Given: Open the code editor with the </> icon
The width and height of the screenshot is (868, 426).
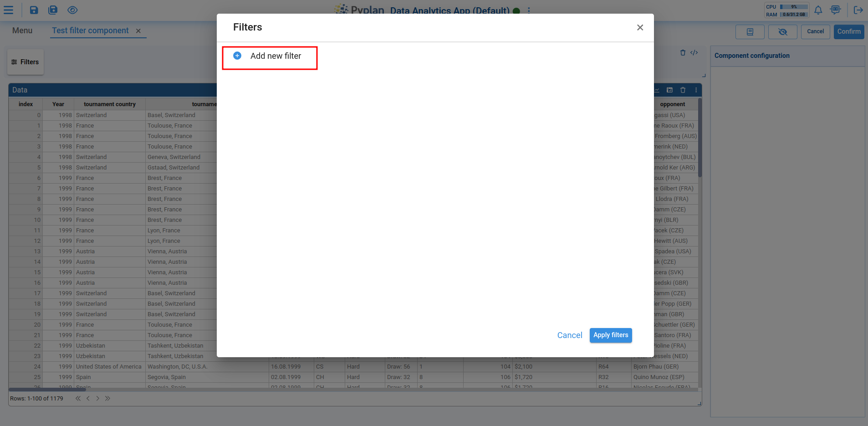Looking at the screenshot, I should coord(694,52).
